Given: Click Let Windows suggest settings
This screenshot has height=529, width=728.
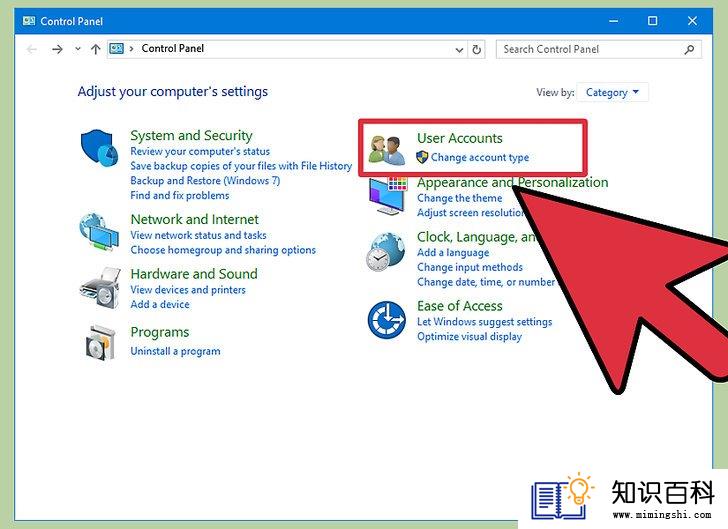Looking at the screenshot, I should click(485, 322).
